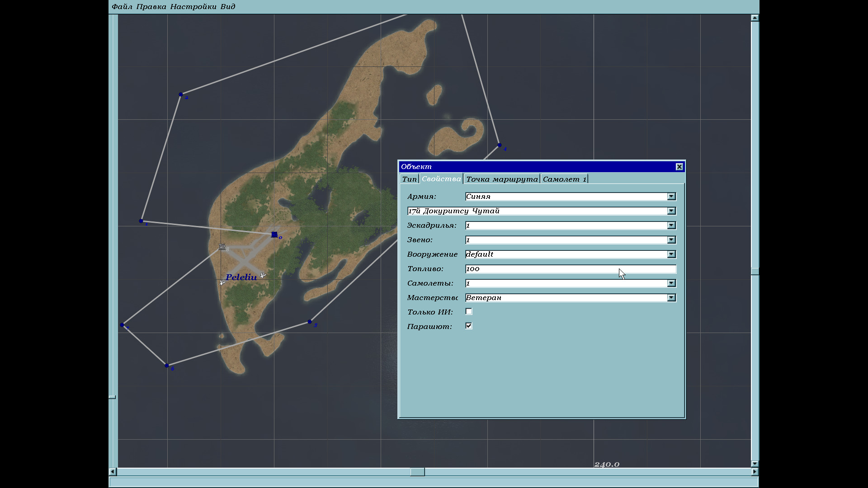Open the Файл menu

[122, 7]
